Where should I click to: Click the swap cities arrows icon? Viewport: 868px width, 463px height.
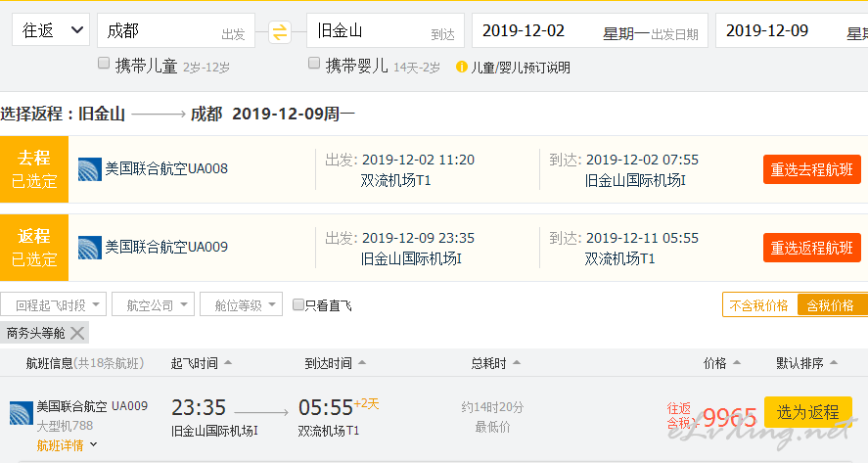pos(280,31)
